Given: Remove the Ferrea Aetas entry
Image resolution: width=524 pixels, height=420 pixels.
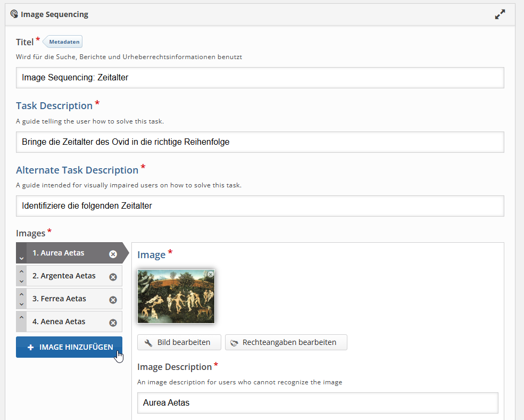Looking at the screenshot, I should (113, 300).
